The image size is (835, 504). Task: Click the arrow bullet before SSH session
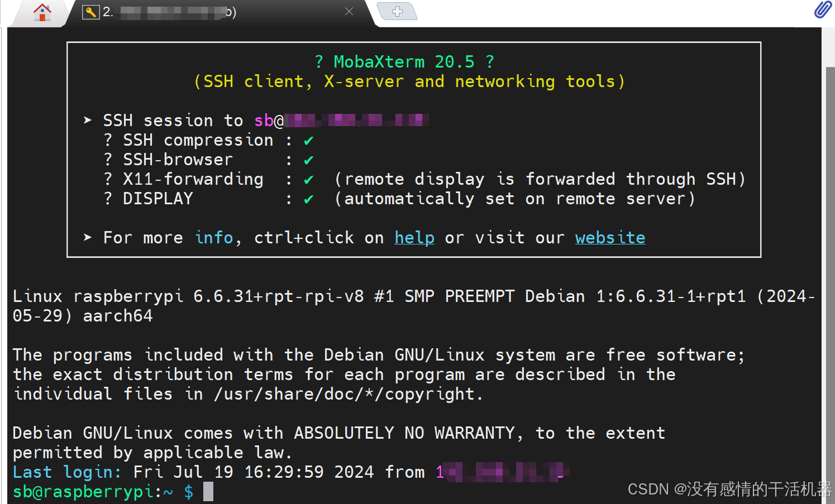coord(88,120)
